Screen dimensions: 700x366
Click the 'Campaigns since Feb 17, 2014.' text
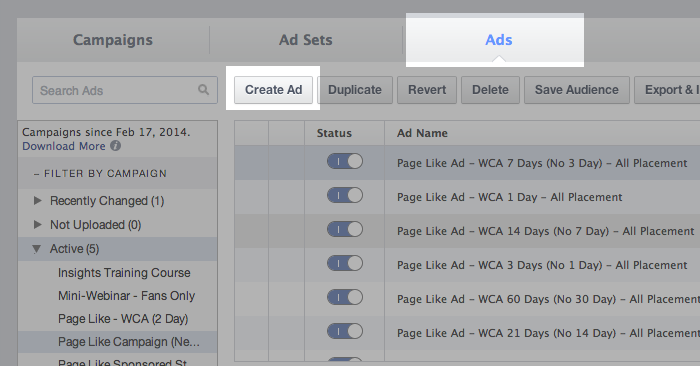[x=106, y=132]
